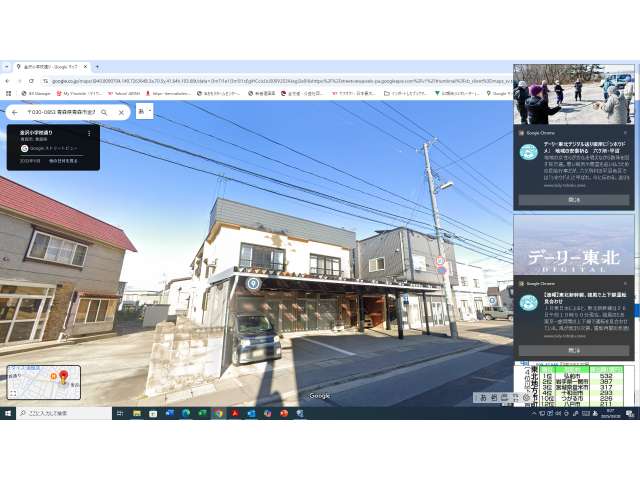
Task: Open the action center notification icon
Action: 629,413
